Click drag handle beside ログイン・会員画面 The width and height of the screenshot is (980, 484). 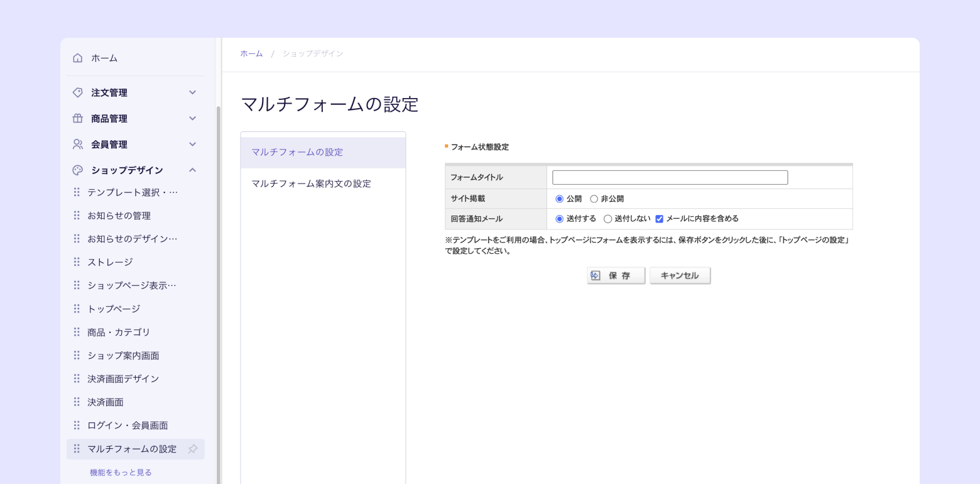click(x=77, y=424)
